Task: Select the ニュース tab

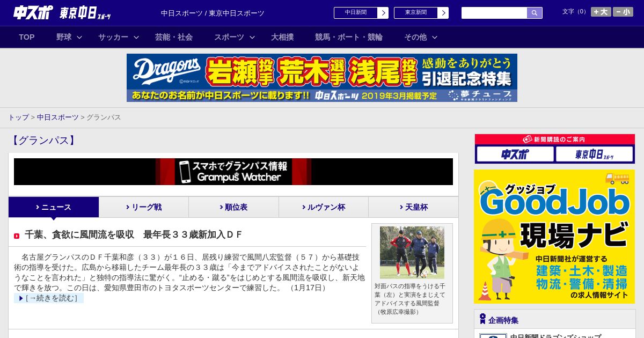Action: tap(54, 207)
